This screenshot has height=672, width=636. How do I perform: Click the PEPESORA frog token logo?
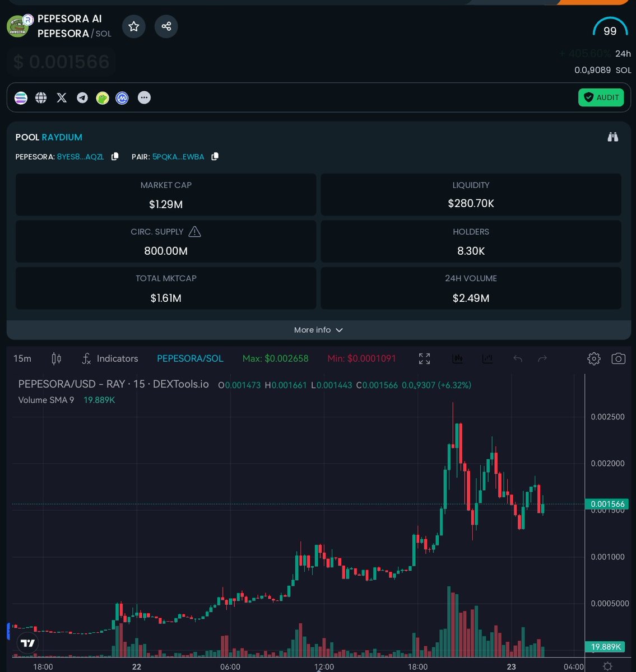[x=18, y=26]
